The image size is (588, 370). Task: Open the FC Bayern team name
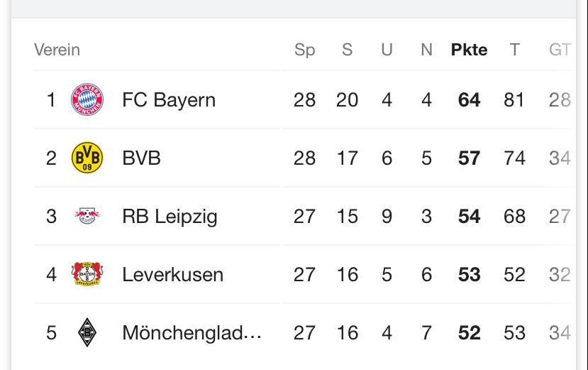169,100
